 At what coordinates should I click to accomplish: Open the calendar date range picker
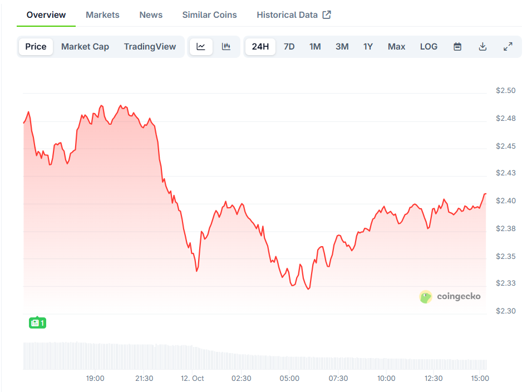point(457,47)
